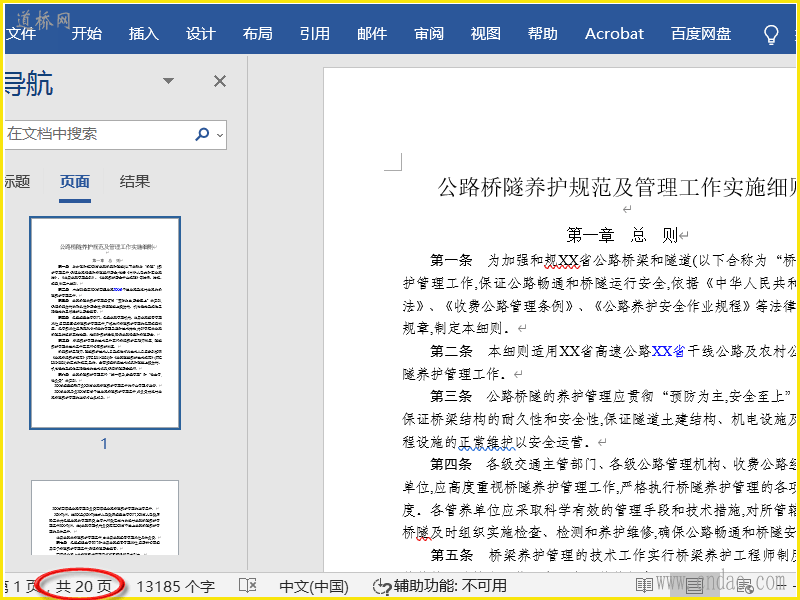Open the 审阅 (Review) ribbon tab
The width and height of the screenshot is (800, 600).
click(x=429, y=34)
